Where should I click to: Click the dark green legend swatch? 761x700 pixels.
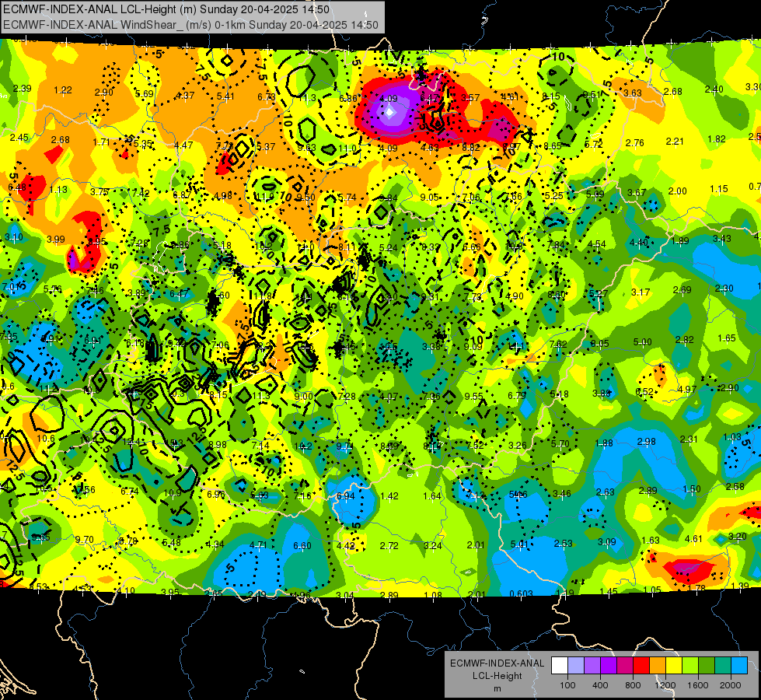(707, 666)
